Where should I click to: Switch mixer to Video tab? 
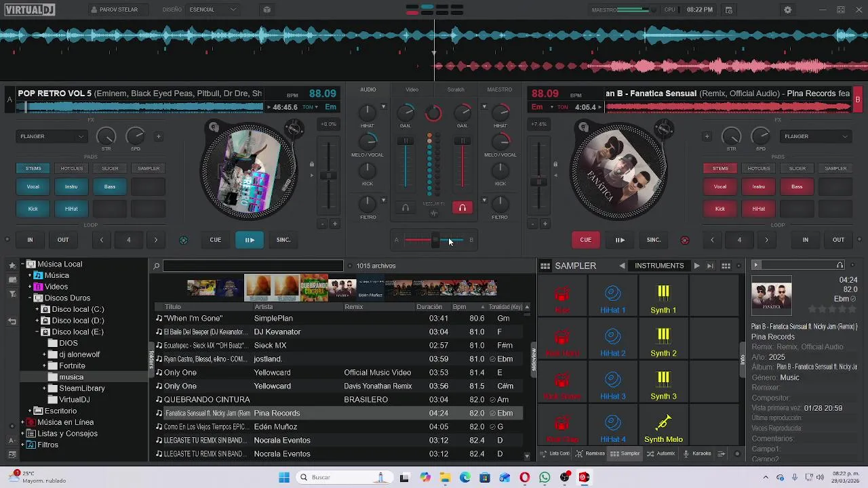(412, 89)
